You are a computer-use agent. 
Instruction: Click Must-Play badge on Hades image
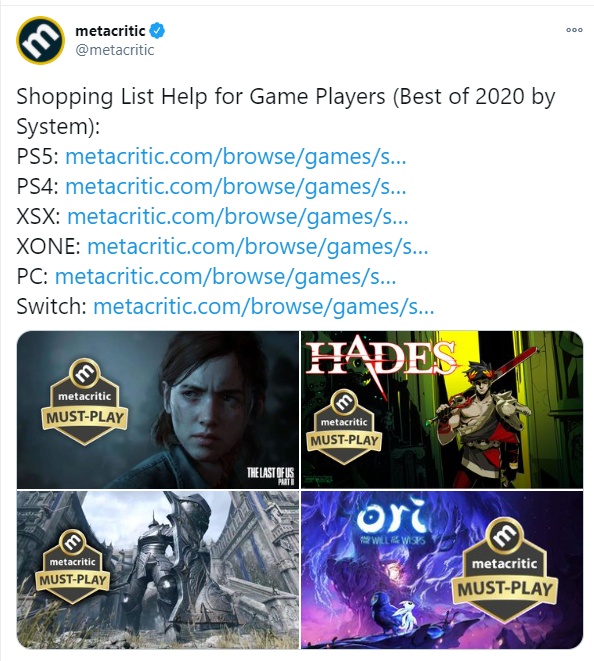(344, 427)
